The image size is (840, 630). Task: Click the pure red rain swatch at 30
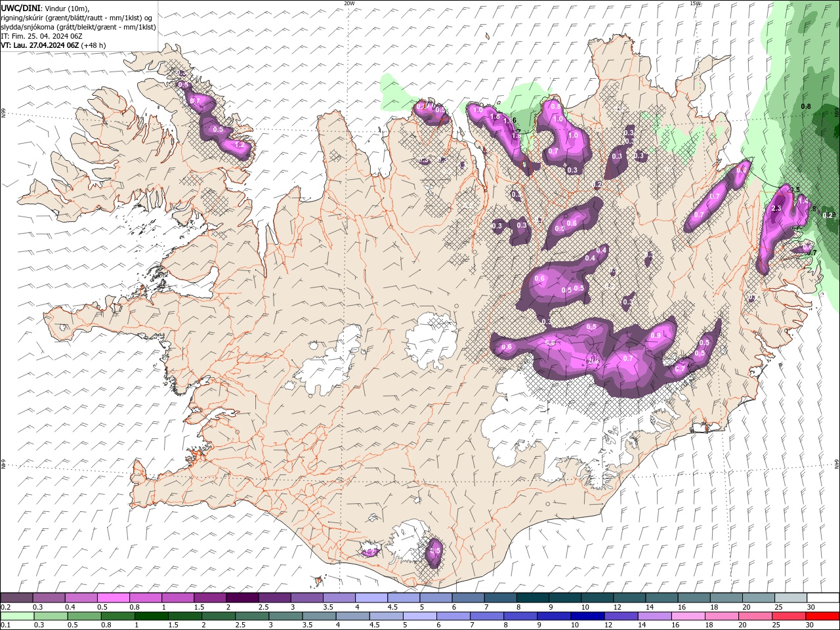tap(822, 616)
